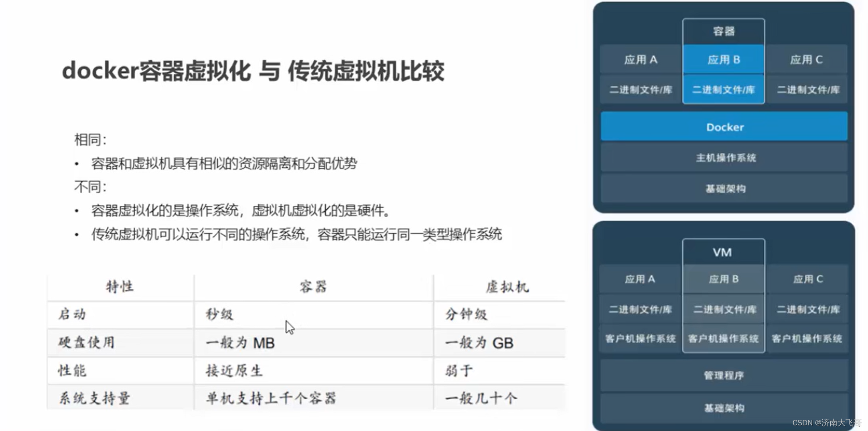Select the "相同:" heading
Screen dimensions: 868x431
90,140
